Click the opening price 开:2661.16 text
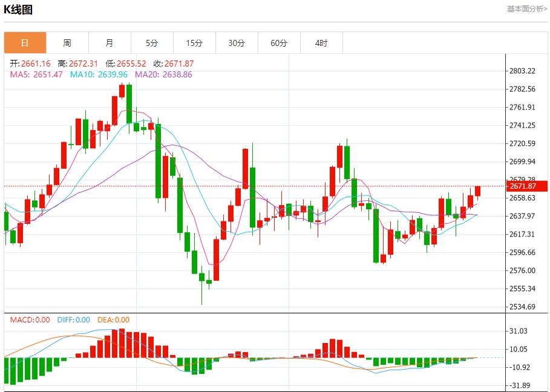The image size is (550, 392). click(x=30, y=64)
